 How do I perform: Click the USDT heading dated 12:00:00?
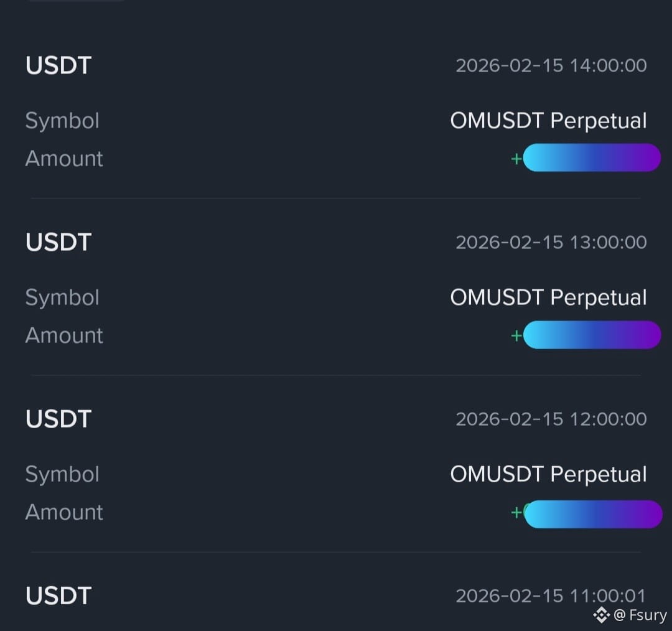[x=58, y=419]
